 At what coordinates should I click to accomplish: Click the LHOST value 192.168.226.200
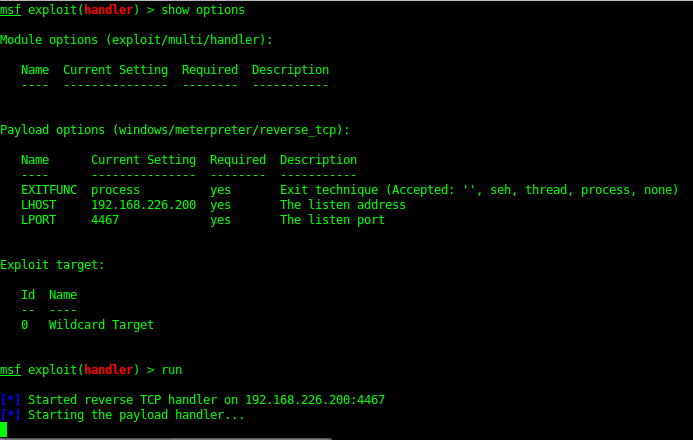[x=144, y=205]
